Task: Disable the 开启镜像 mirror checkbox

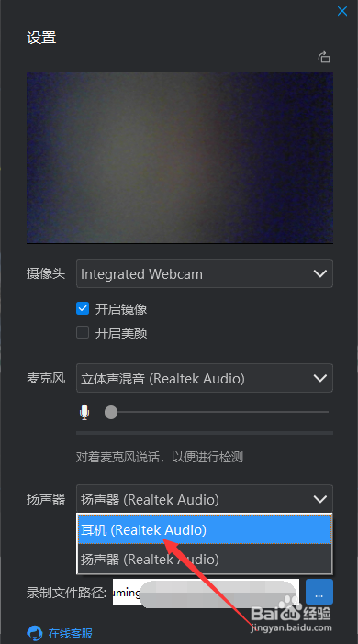Action: click(x=83, y=308)
